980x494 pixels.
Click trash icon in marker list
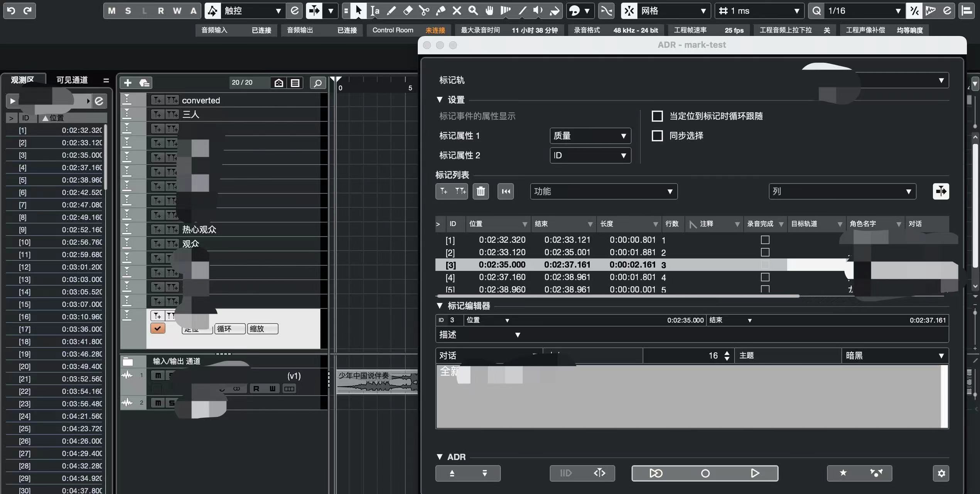[481, 191]
